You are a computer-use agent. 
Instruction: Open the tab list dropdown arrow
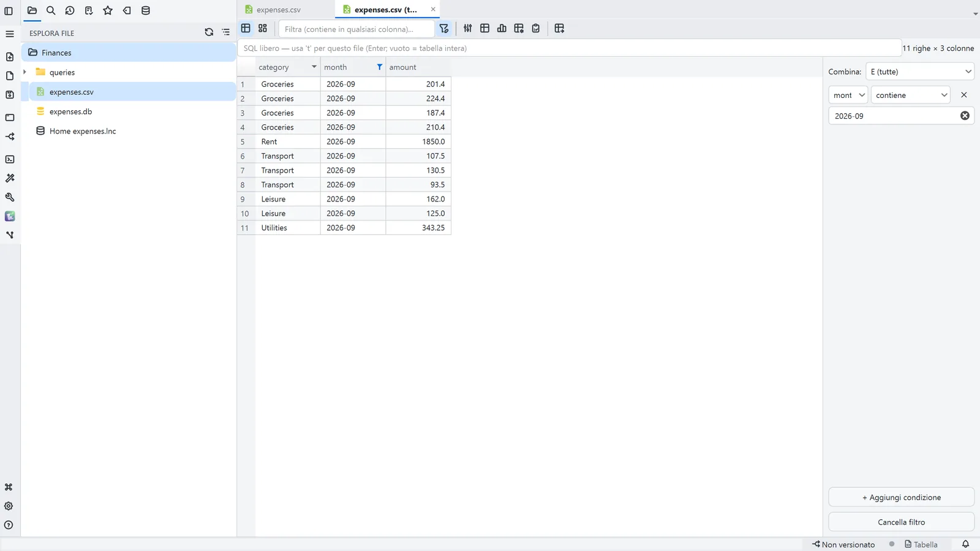coord(975,13)
